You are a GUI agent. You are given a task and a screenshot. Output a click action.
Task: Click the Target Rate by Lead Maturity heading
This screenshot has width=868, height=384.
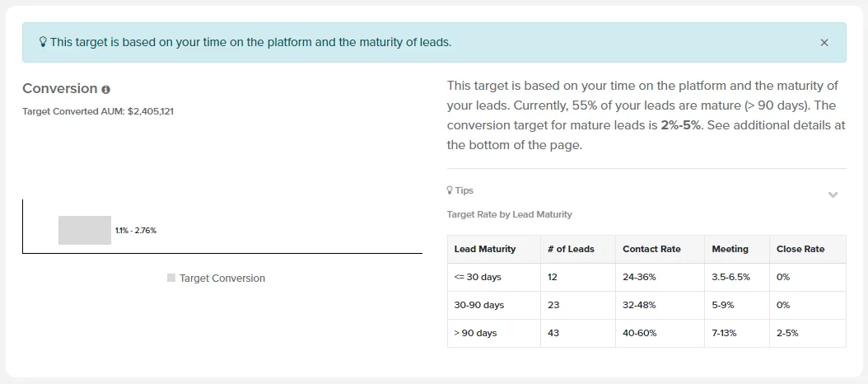pyautogui.click(x=509, y=214)
